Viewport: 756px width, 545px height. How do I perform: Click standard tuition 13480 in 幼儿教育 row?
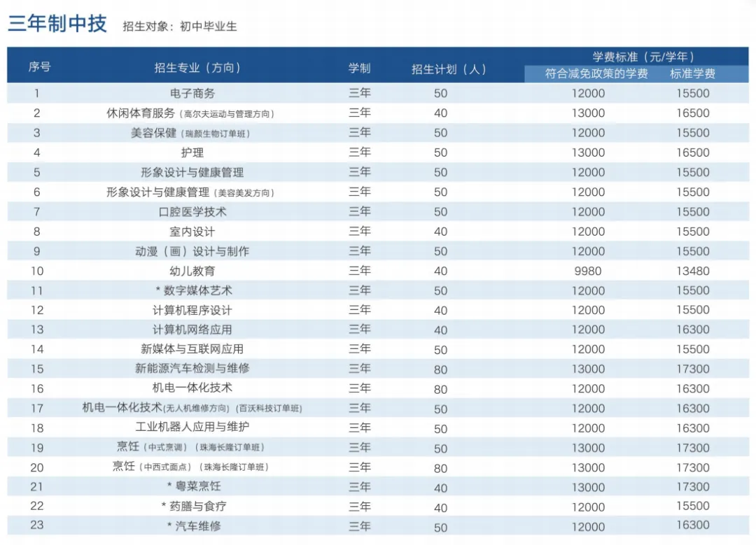693,271
